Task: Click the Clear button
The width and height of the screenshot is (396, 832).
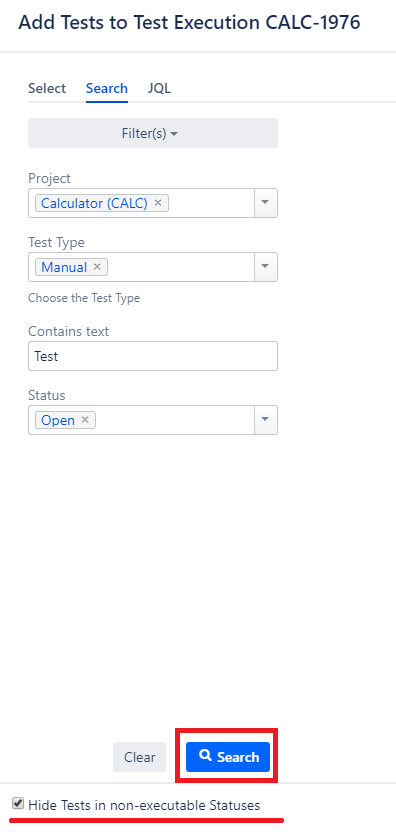Action: tap(140, 757)
